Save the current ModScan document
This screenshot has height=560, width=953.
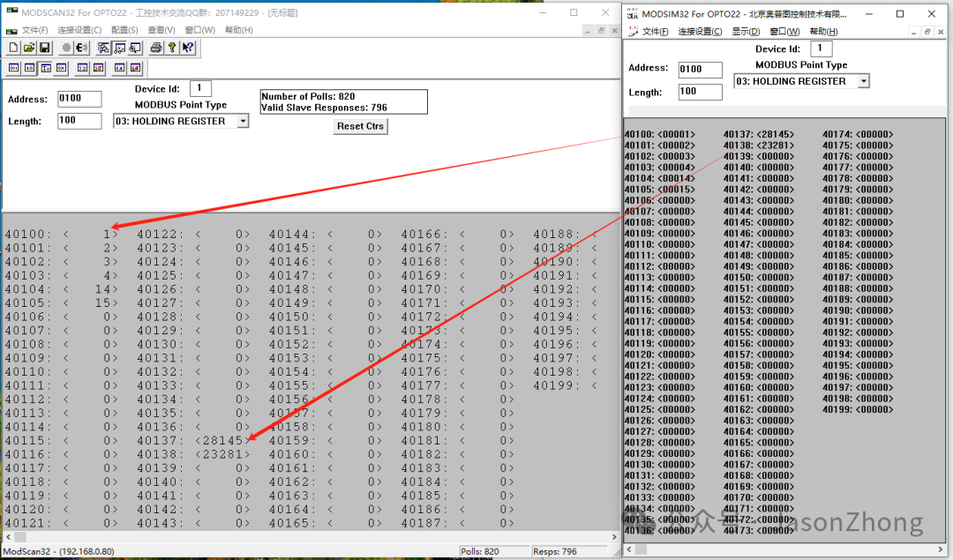[45, 48]
